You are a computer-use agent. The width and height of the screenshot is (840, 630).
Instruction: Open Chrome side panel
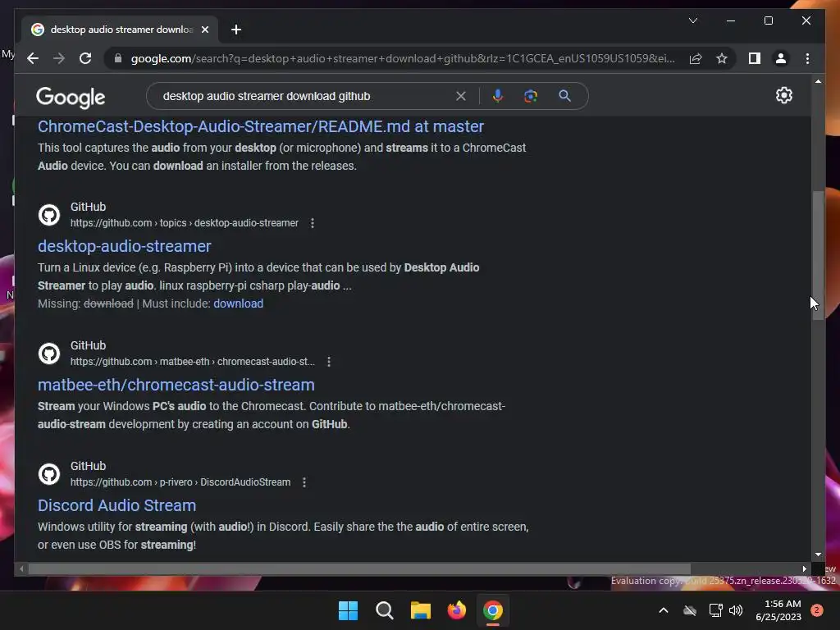click(755, 58)
